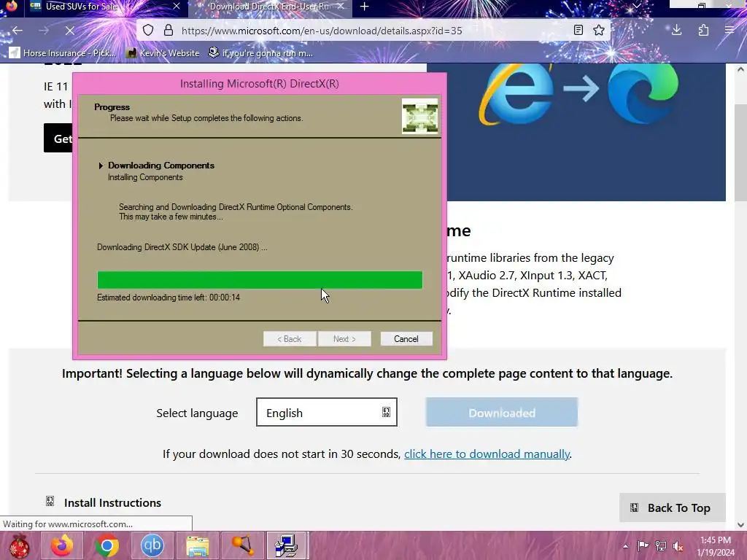Viewport: 747px width, 560px height.
Task: Open the Start button ornament icon
Action: (x=19, y=545)
